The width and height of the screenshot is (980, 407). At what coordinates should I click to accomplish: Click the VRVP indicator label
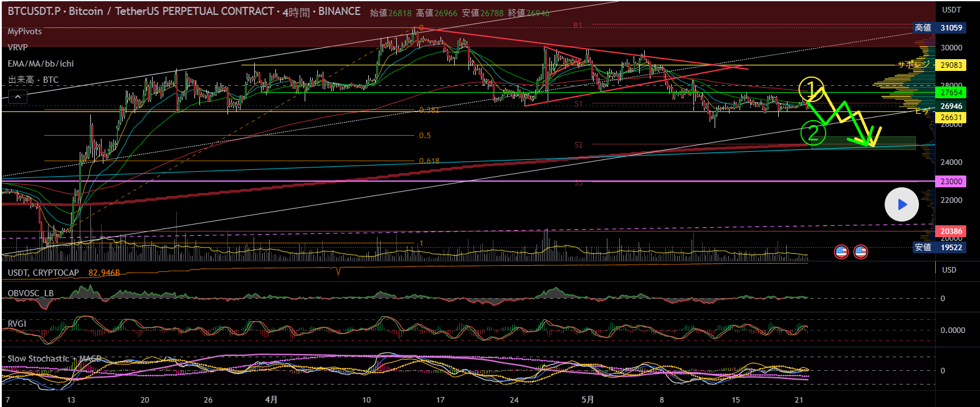tap(17, 47)
